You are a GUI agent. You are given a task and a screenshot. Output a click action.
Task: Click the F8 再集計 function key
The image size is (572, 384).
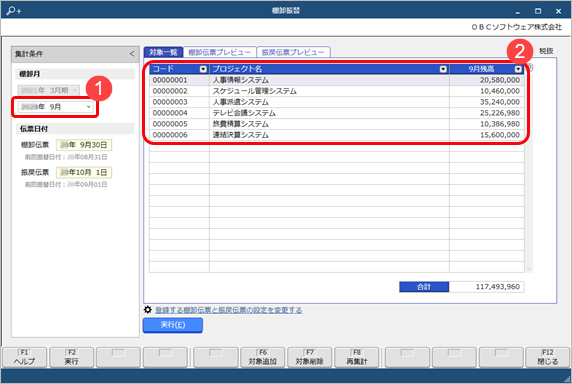(x=356, y=357)
